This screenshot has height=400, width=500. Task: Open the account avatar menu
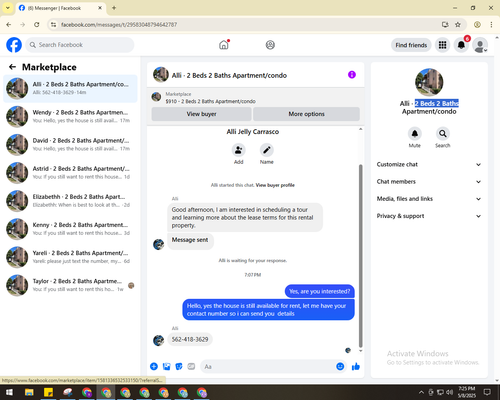480,45
